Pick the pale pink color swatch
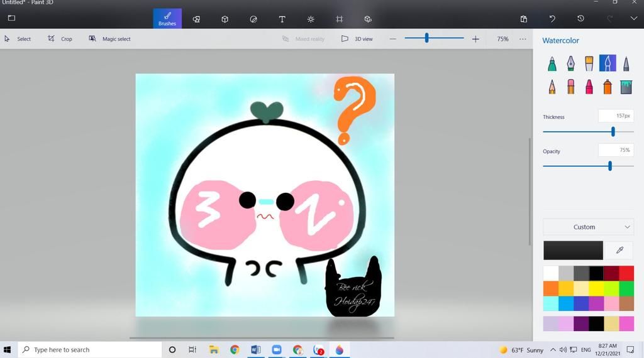Screen dimensions: 644x358 [611, 303]
